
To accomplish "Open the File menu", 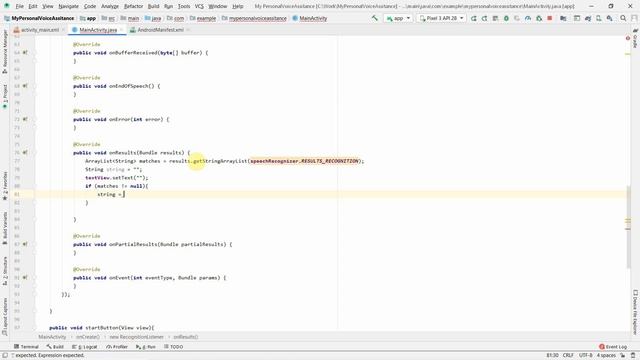I will pyautogui.click(x=20, y=6).
